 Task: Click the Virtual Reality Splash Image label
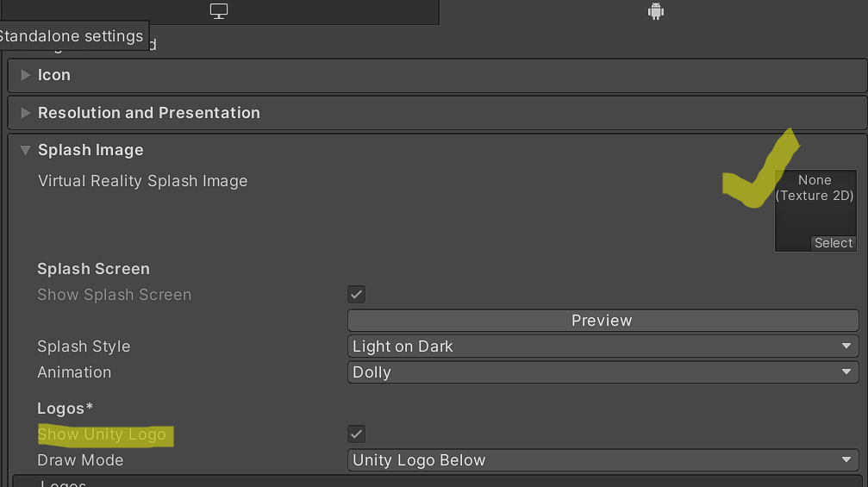point(142,181)
